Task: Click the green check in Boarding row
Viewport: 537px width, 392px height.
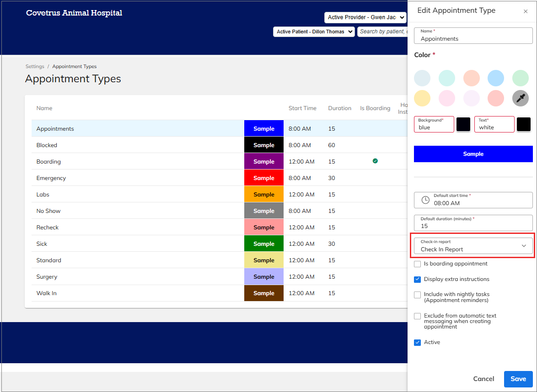Action: [375, 161]
